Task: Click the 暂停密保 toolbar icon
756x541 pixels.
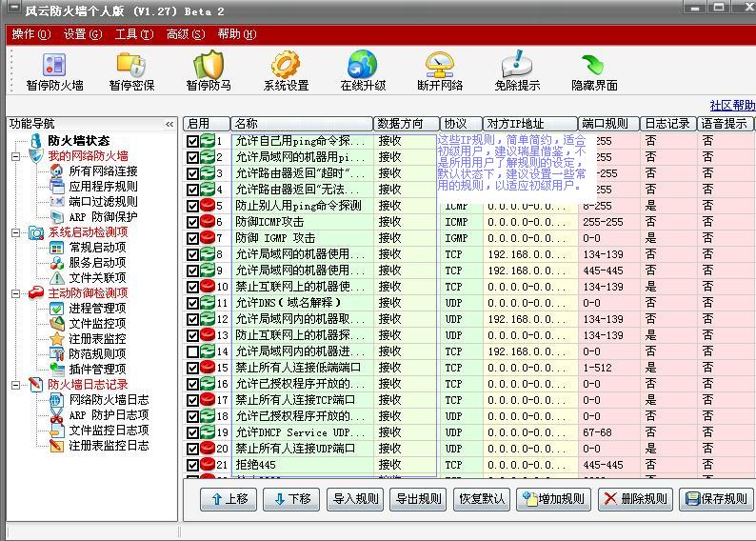Action: tap(131, 71)
